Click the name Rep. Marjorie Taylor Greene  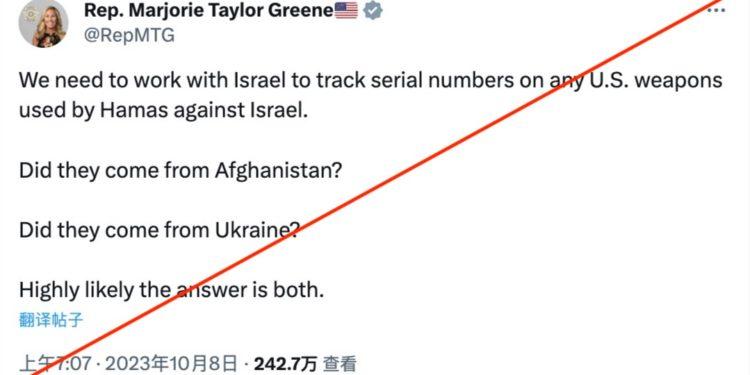[209, 10]
